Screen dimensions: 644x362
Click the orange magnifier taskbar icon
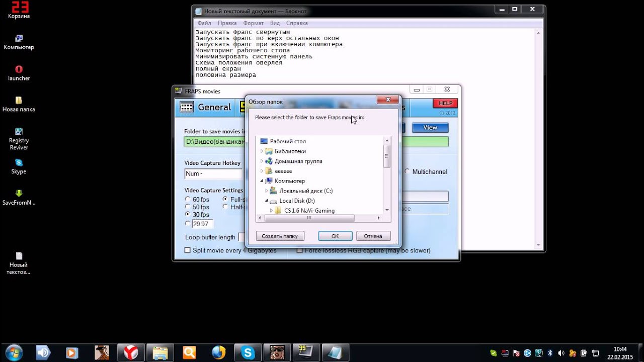click(x=189, y=352)
